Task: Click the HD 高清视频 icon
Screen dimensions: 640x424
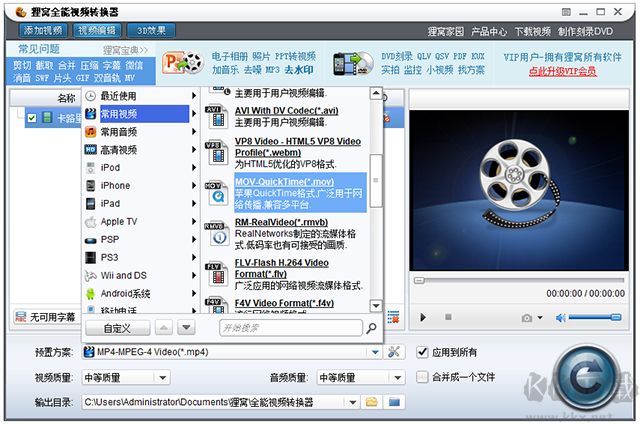Action: tap(91, 150)
